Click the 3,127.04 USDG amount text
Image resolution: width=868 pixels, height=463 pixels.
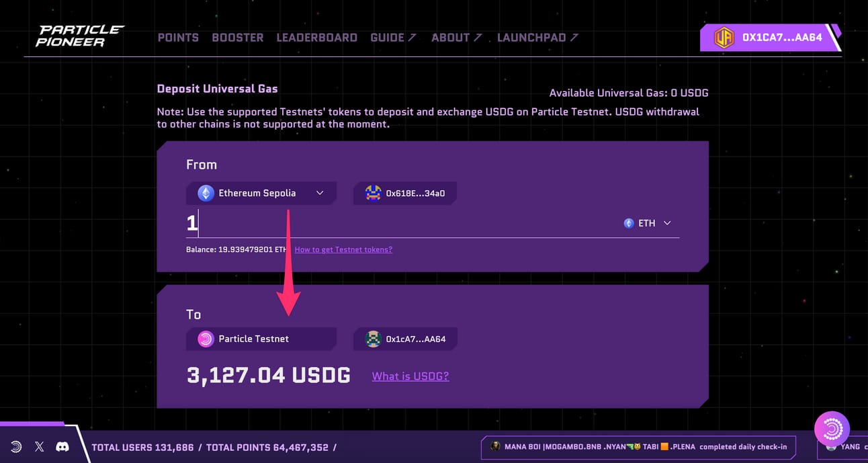(x=269, y=375)
